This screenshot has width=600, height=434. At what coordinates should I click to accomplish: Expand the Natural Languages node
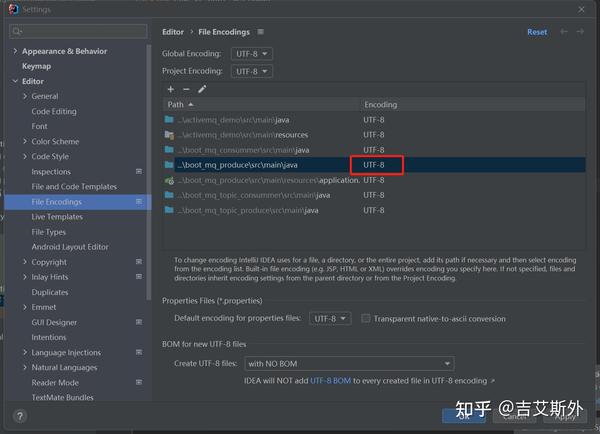click(x=25, y=367)
